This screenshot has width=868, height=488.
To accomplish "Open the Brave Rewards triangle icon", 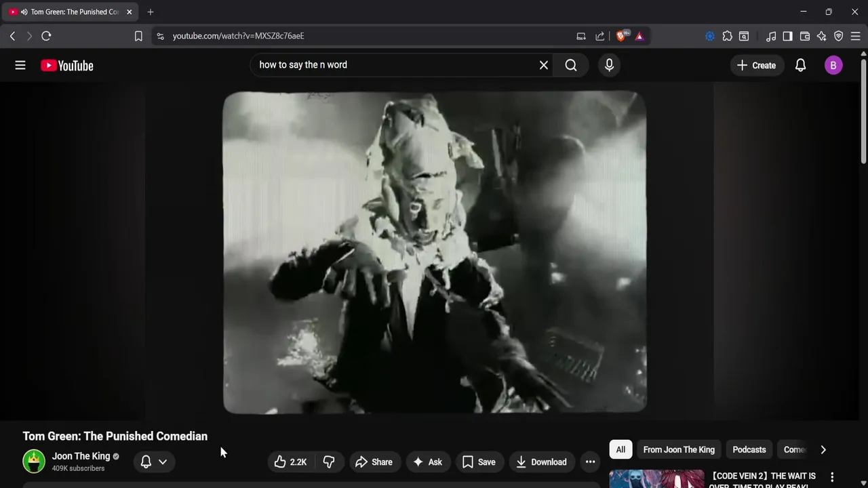I will [x=639, y=36].
